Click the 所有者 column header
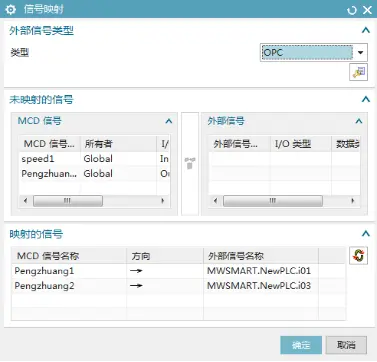This screenshot has width=377, height=362. click(118, 144)
